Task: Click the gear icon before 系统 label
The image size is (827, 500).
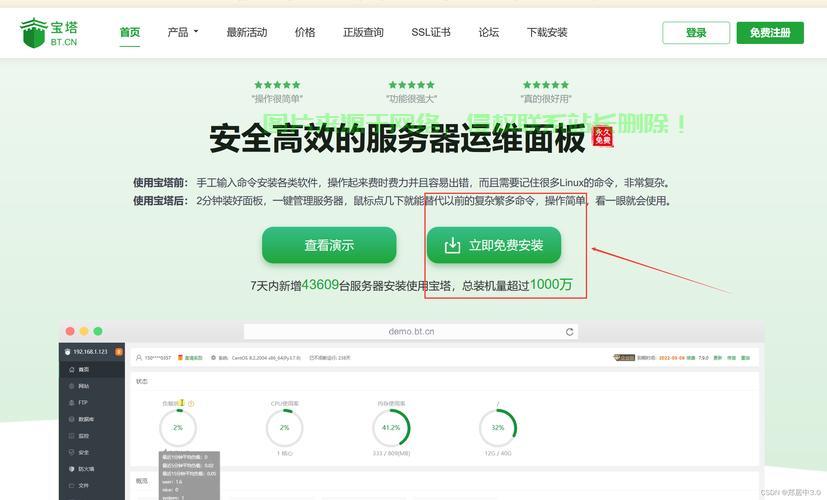Action: point(213,358)
